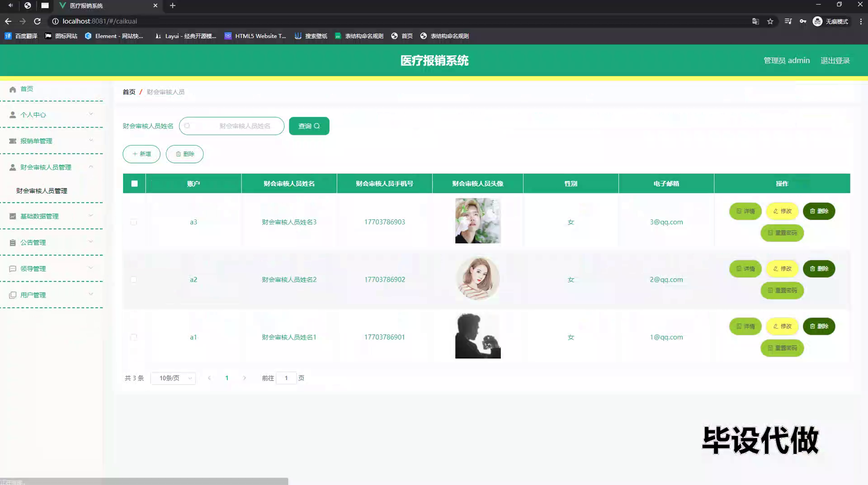This screenshot has width=868, height=485.
Task: Click the 删除 batch delete button above table
Action: pyautogui.click(x=184, y=154)
